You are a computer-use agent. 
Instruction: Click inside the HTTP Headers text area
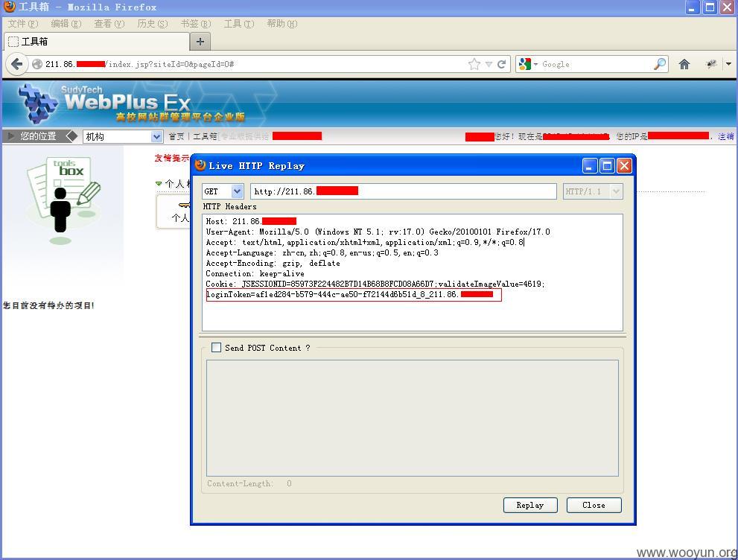pos(413,273)
